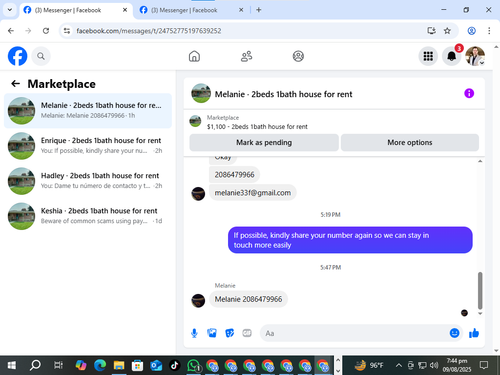Click Melanie's listing thumbnail in chat header
The height and width of the screenshot is (375, 500).
point(201,93)
